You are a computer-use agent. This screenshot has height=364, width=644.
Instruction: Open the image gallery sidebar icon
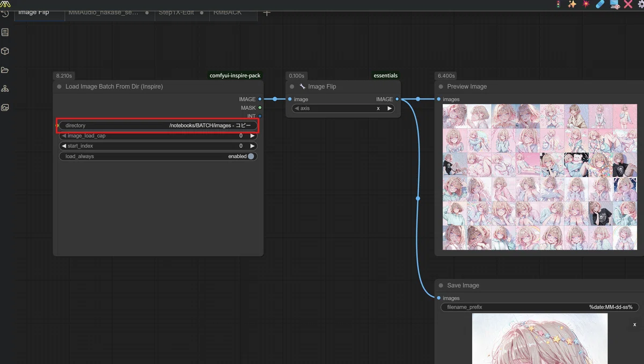[x=5, y=107]
